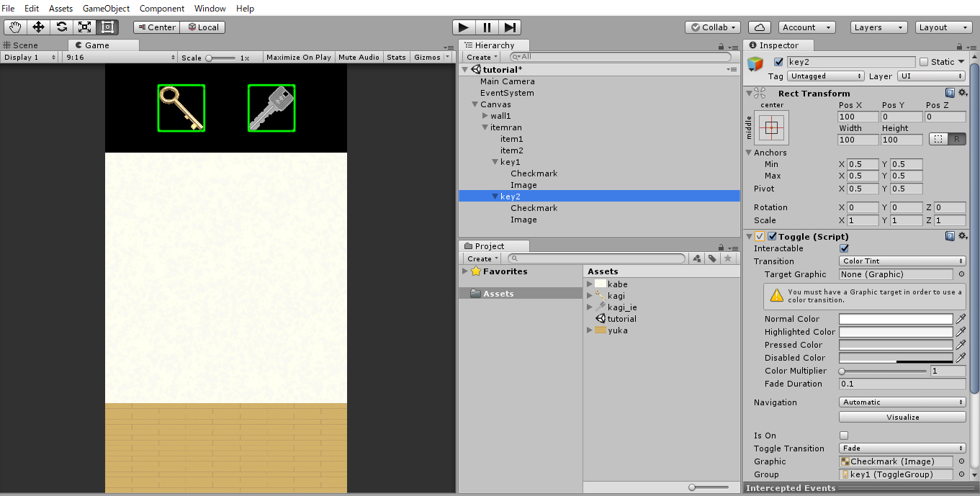Viewport: 980px width, 496px height.
Task: Select the Rect Transform tool
Action: tap(108, 27)
